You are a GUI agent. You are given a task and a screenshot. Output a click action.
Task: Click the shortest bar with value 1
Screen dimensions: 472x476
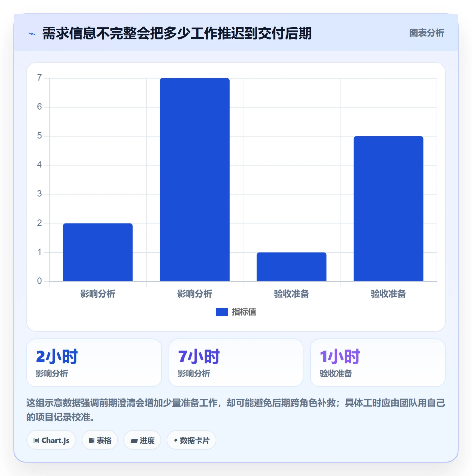click(x=292, y=267)
